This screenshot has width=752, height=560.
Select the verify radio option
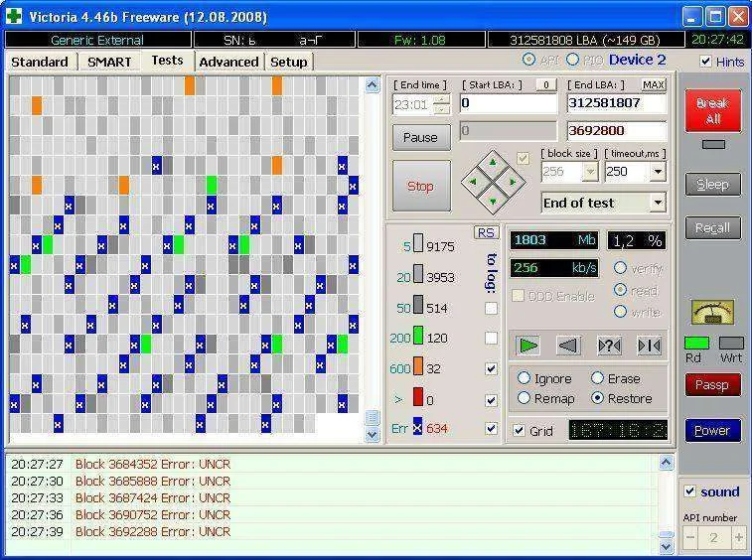tap(620, 268)
